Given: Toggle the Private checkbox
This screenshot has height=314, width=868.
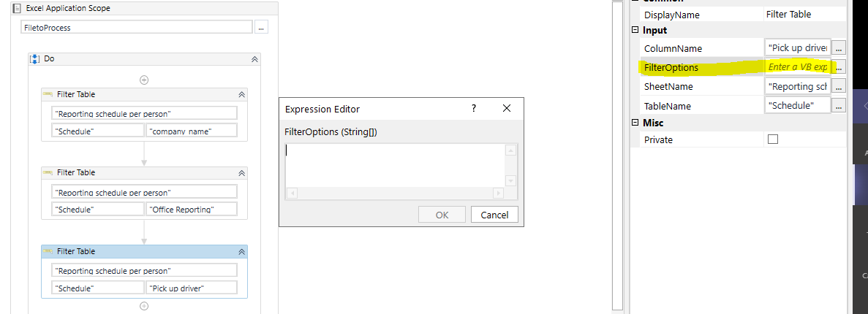Looking at the screenshot, I should coord(773,139).
